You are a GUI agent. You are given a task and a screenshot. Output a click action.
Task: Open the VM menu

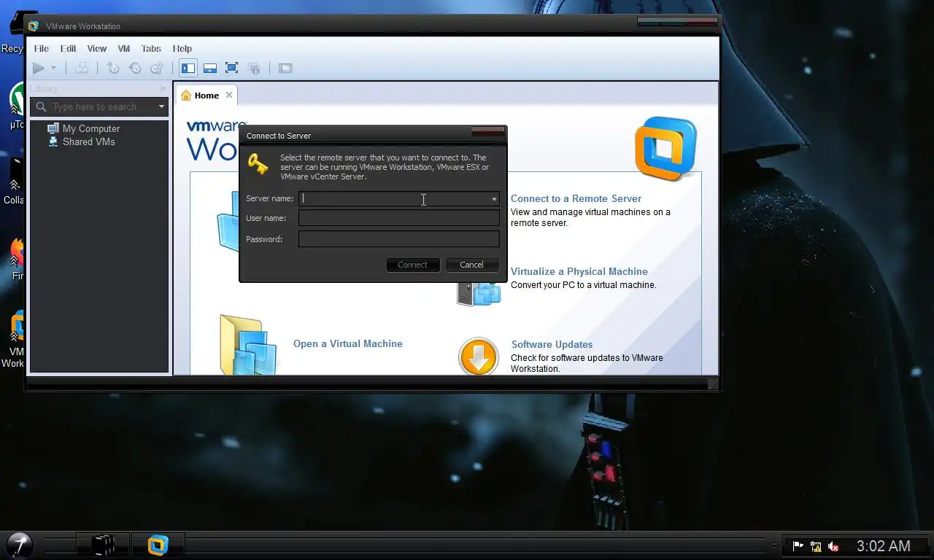124,48
